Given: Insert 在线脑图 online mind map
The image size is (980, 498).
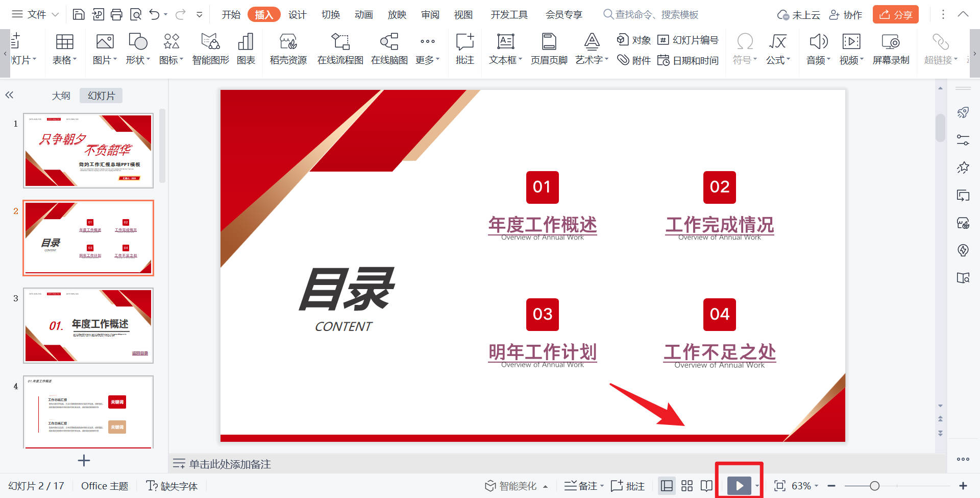Looking at the screenshot, I should tap(389, 50).
